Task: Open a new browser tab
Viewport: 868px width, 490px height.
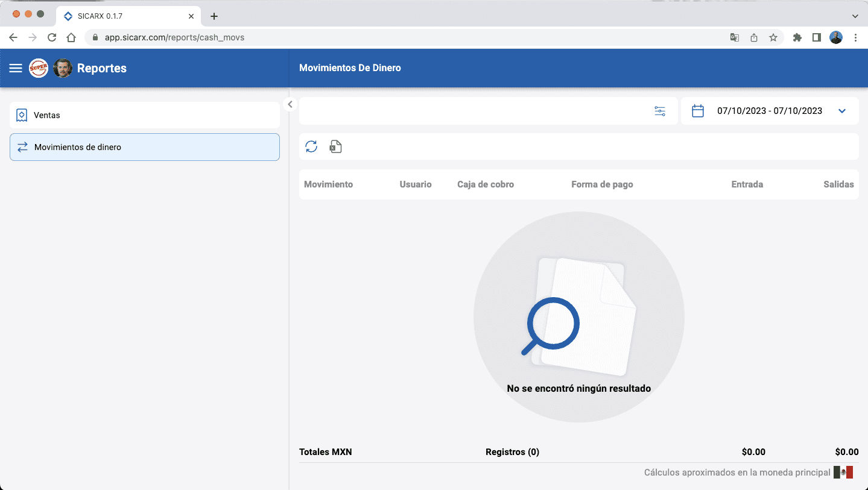Action: point(214,16)
